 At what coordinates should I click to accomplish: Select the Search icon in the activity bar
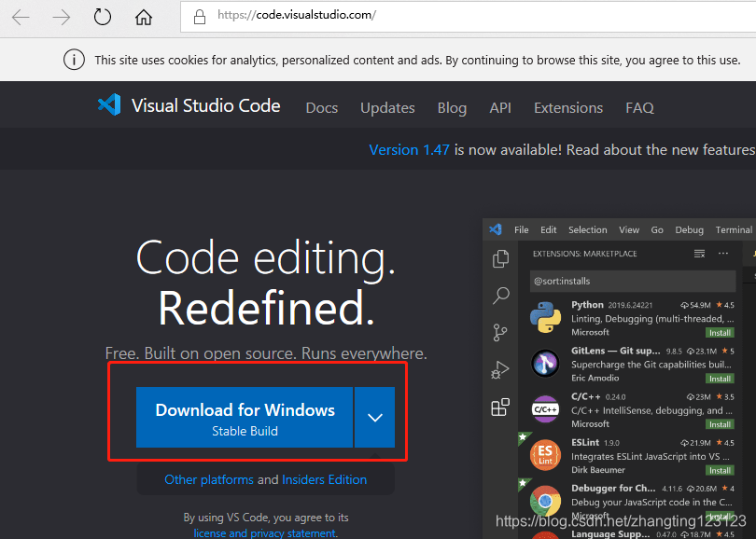click(x=499, y=296)
